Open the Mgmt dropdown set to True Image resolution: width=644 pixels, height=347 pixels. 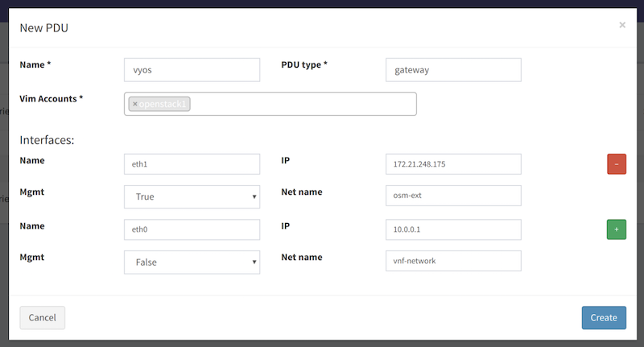point(192,196)
